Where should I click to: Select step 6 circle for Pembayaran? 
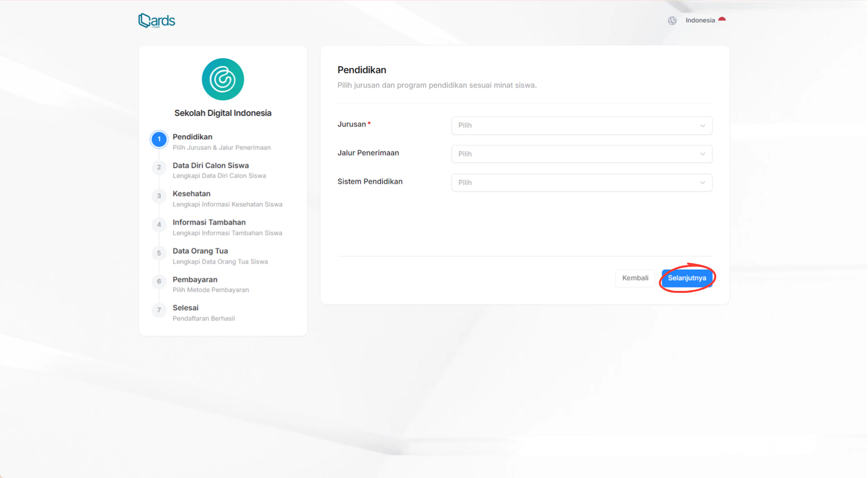159,282
